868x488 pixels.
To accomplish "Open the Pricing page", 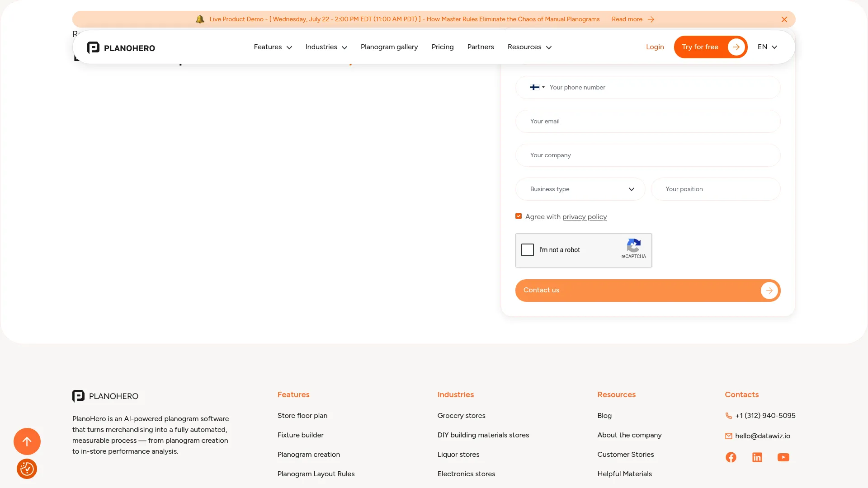I will 443,47.
